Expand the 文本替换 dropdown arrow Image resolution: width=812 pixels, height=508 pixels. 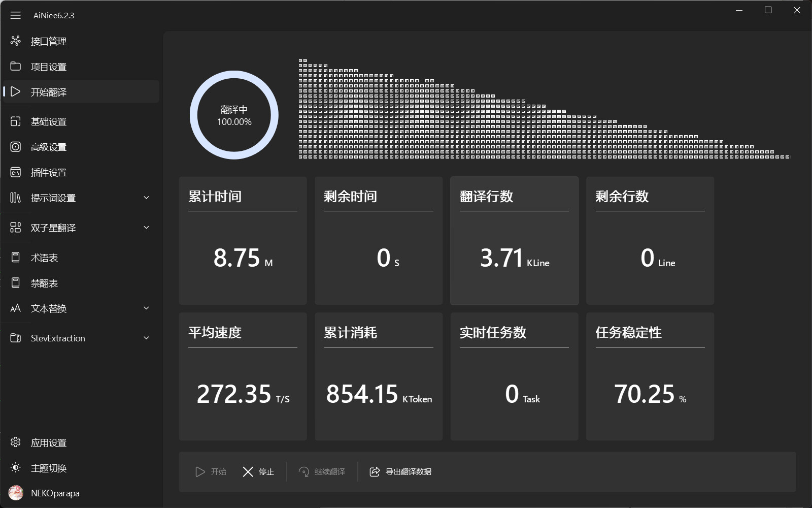pyautogui.click(x=146, y=308)
